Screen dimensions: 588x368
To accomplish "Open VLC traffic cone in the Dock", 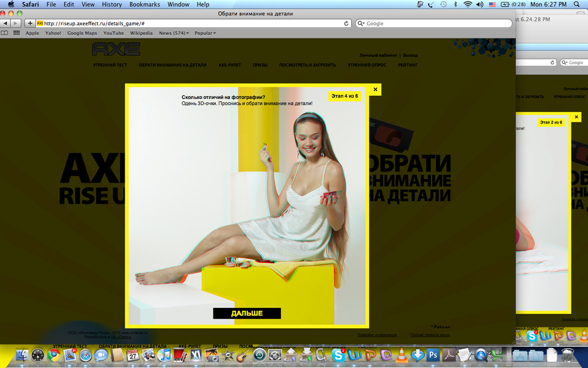I will [x=402, y=355].
